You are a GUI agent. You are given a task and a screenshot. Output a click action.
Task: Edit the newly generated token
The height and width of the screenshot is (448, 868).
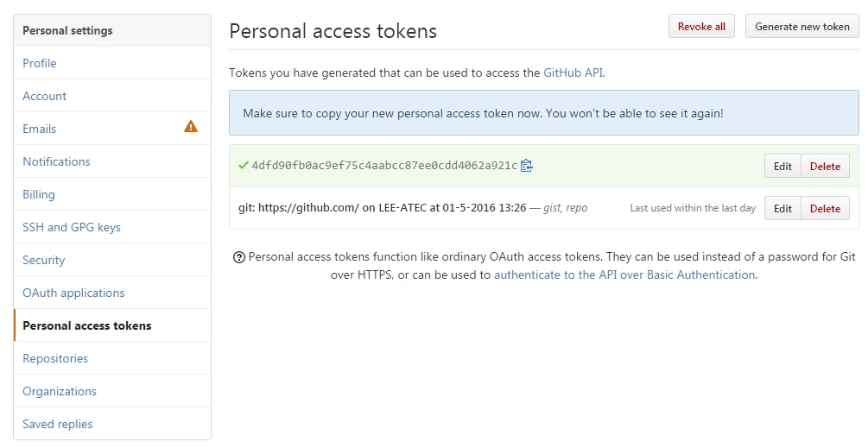pos(782,167)
